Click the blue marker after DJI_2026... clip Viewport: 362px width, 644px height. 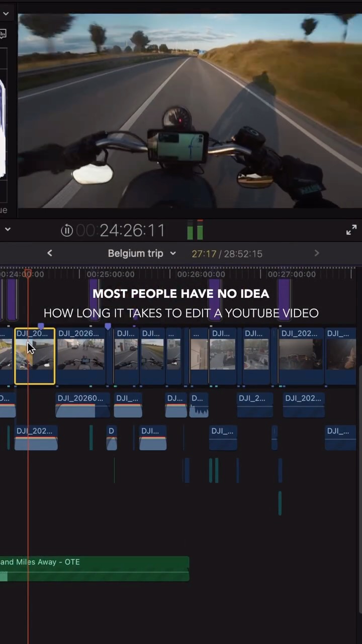(x=108, y=327)
